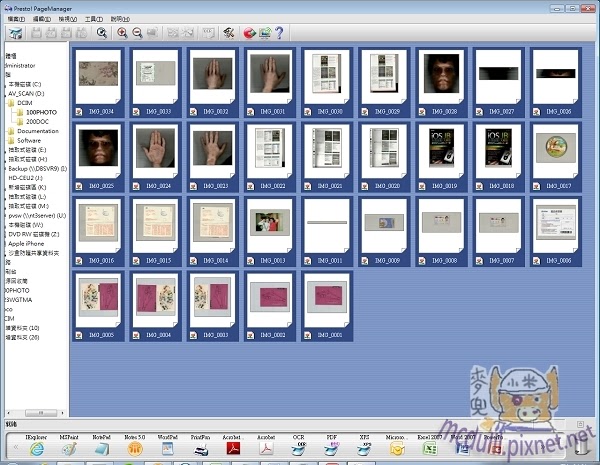Click the folder tree horizontal scrollbar thumb
Screen dimensions: 600x465
pyautogui.click(x=41, y=413)
